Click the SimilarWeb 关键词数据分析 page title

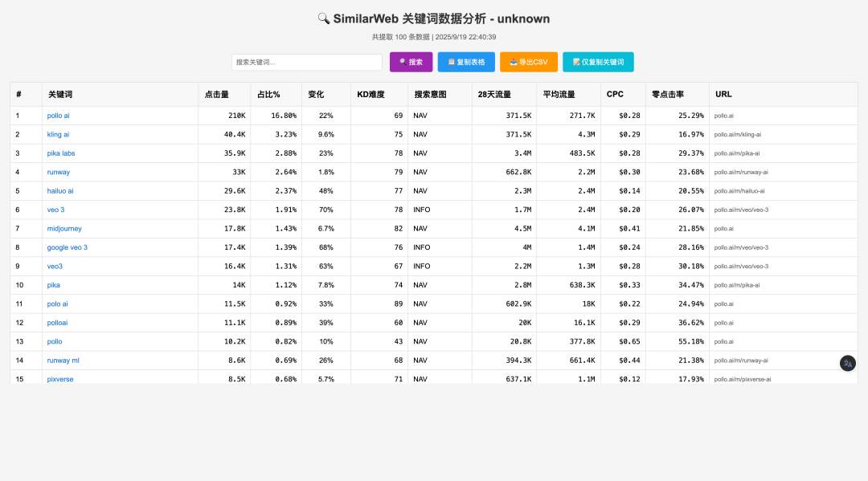pos(434,18)
